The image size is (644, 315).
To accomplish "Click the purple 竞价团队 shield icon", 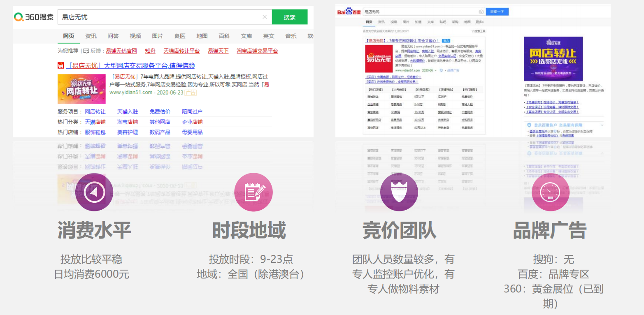I will [x=399, y=192].
